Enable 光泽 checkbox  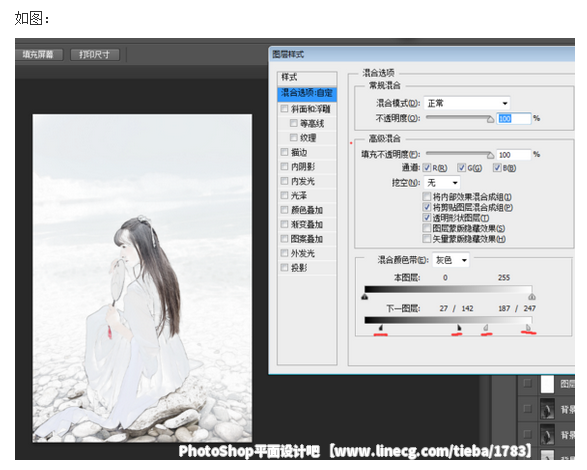pyautogui.click(x=285, y=195)
